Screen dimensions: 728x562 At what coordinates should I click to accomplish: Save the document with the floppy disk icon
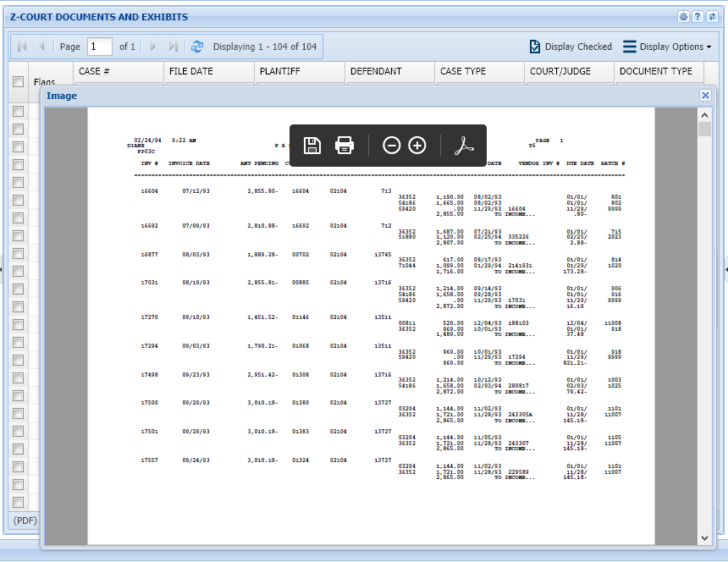[x=312, y=146]
